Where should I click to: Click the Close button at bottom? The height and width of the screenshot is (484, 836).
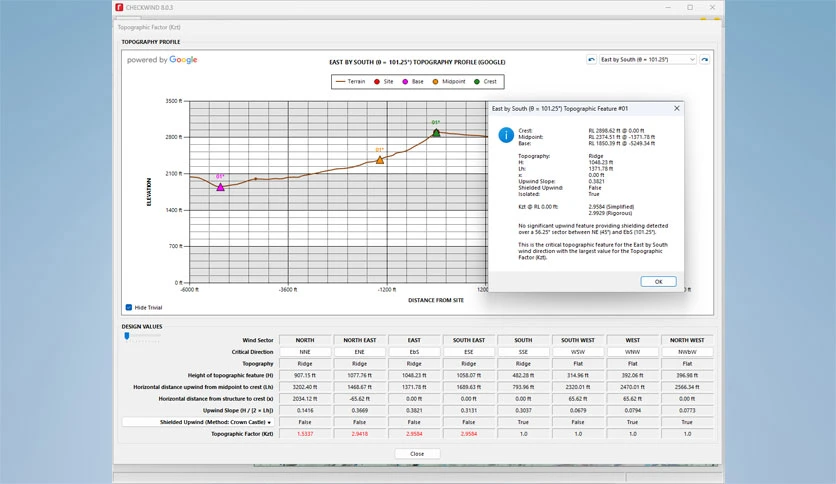pyautogui.click(x=417, y=454)
